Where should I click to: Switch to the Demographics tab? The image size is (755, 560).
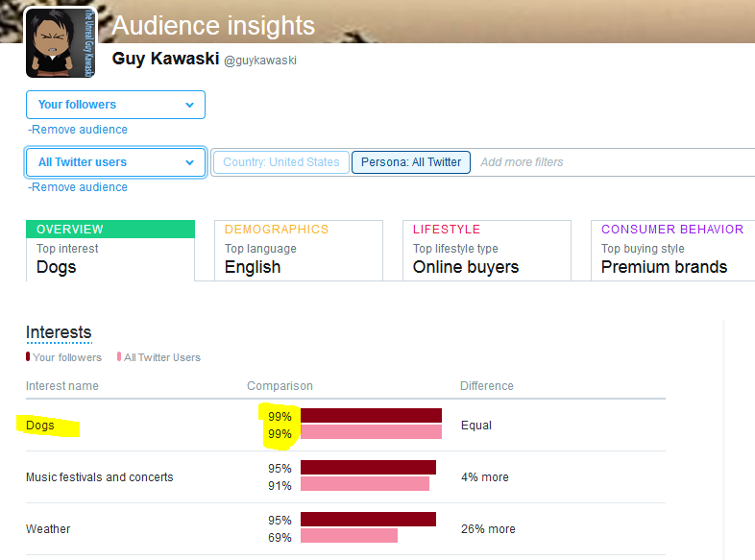299,251
